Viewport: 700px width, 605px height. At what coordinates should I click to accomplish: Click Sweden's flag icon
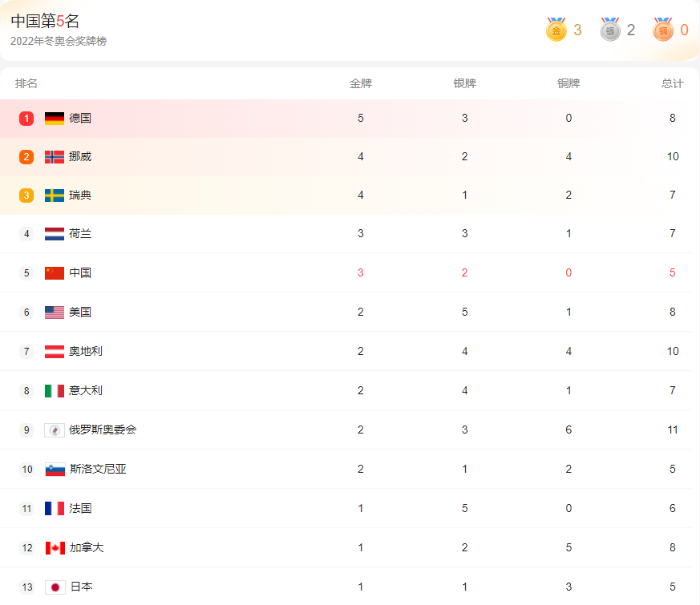click(55, 196)
